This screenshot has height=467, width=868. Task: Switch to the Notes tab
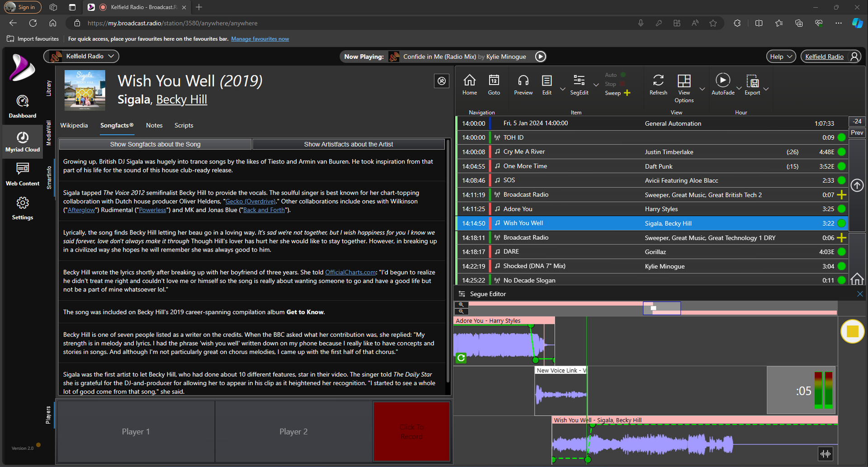pos(154,125)
